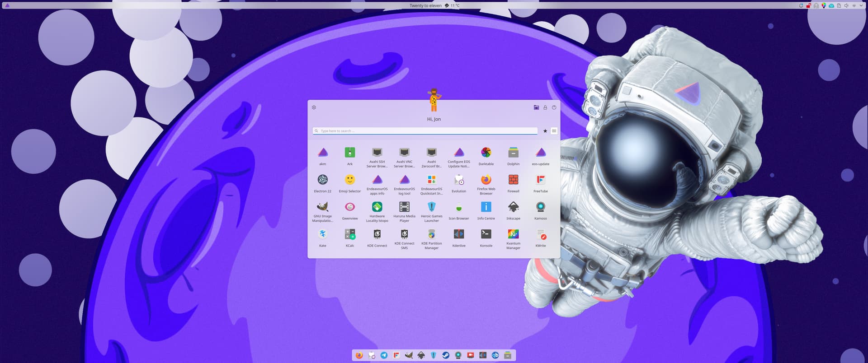Click the Twenty to eleven clock
This screenshot has height=363, width=868.
pyautogui.click(x=425, y=5)
